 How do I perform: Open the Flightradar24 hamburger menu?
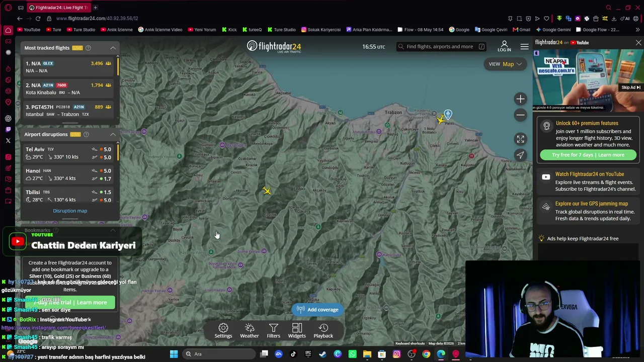click(524, 47)
